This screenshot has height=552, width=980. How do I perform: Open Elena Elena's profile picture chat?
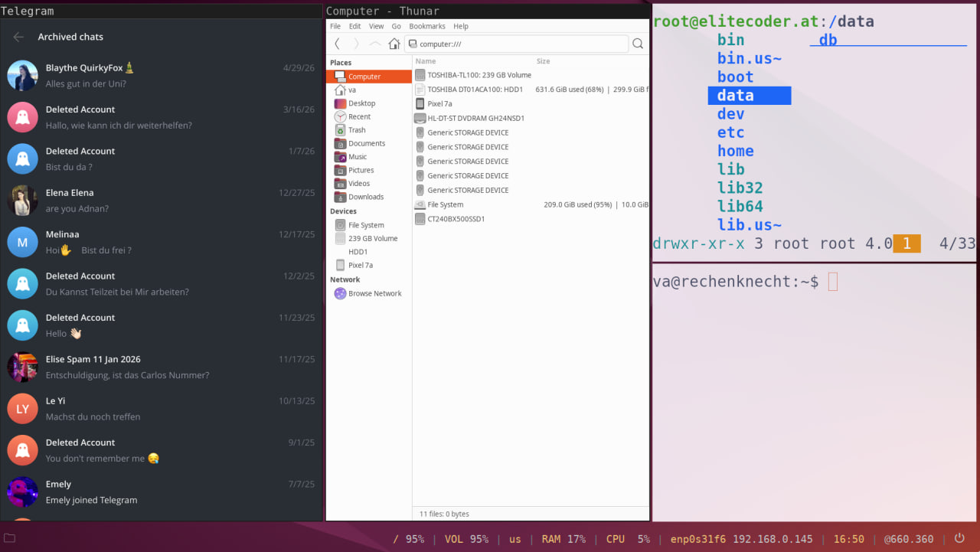click(x=23, y=201)
